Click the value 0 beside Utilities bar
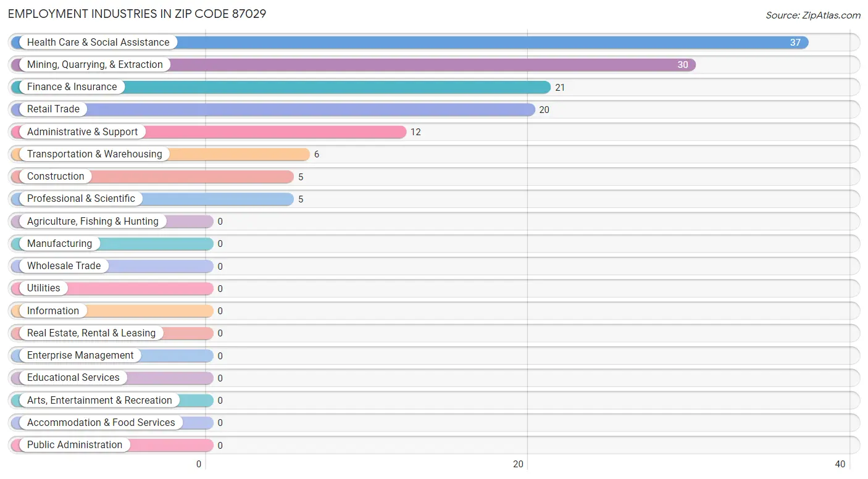The height and width of the screenshot is (479, 868). click(x=220, y=289)
